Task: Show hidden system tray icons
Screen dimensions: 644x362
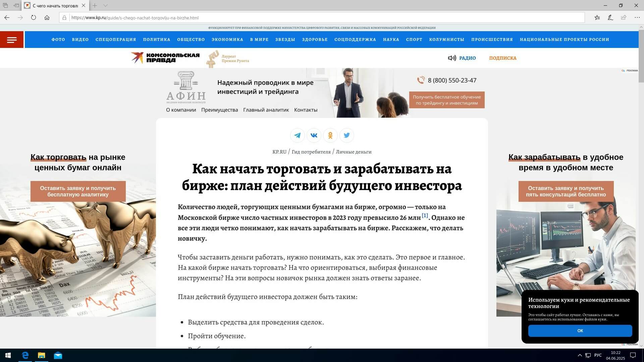Action: [580, 355]
